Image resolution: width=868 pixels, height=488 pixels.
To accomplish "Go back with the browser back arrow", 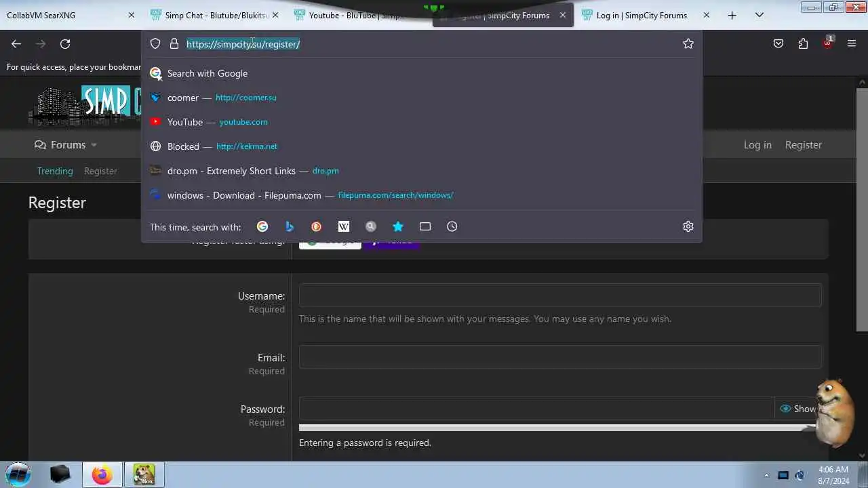I will (x=16, y=43).
